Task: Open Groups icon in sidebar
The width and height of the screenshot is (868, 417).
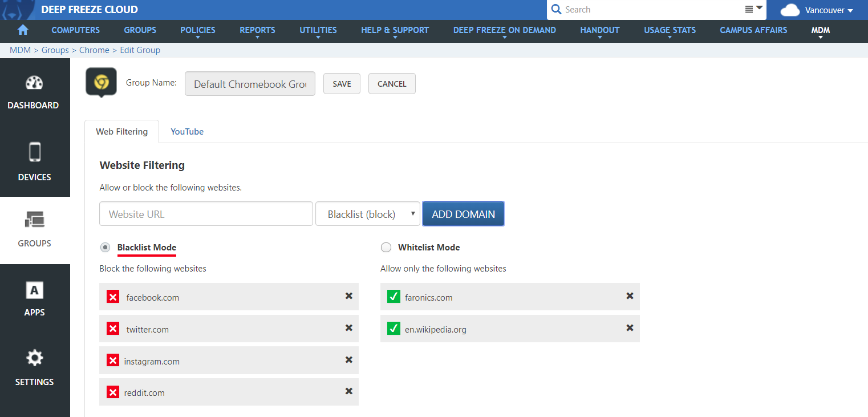Action: pyautogui.click(x=35, y=219)
